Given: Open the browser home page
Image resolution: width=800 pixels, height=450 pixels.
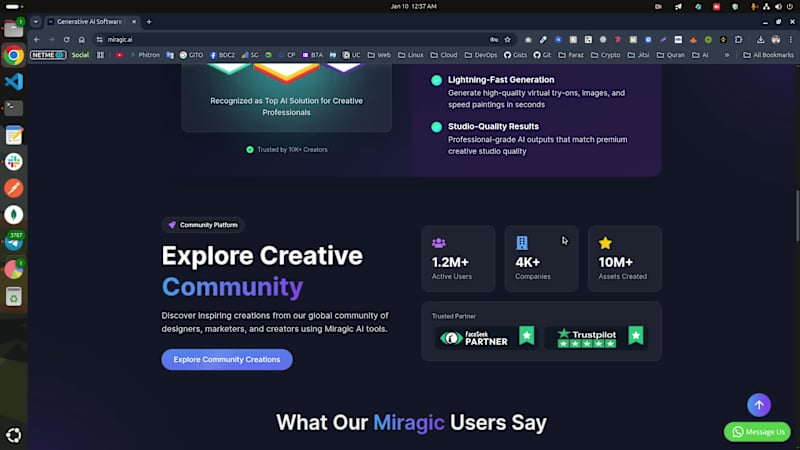Looking at the screenshot, I should pos(82,40).
